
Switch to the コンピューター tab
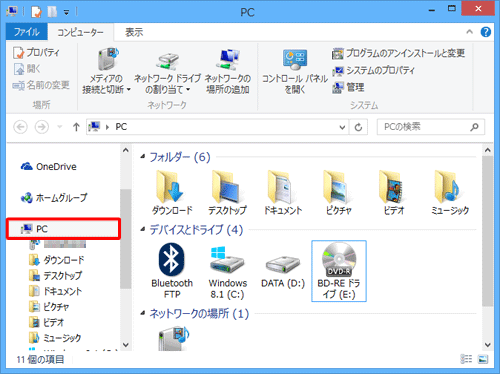coord(80,32)
